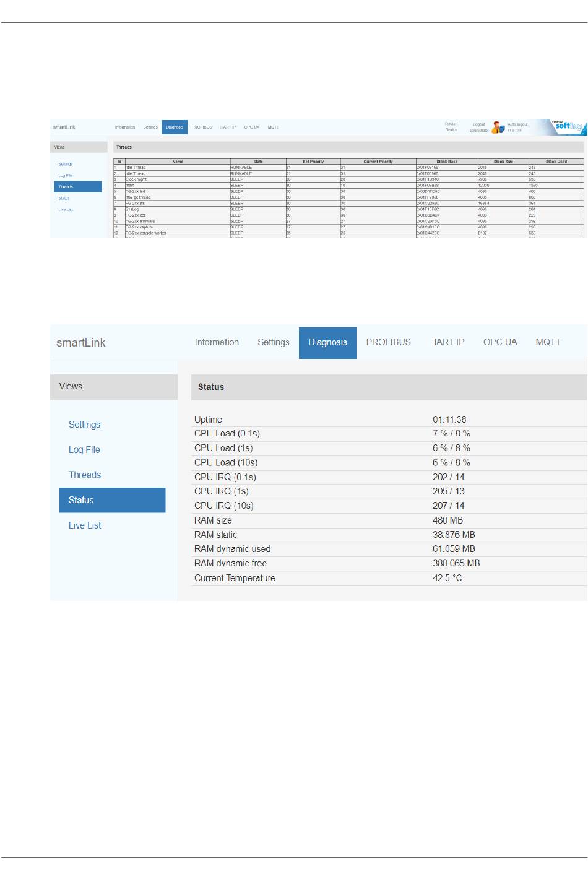Open the Live List link in Status view sidebar
The width and height of the screenshot is (588, 872).
click(x=85, y=525)
